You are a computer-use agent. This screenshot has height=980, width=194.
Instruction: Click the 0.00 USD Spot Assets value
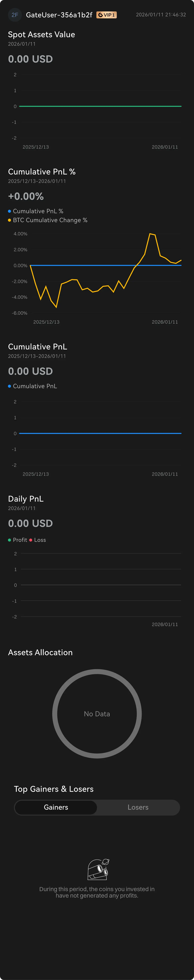click(31, 59)
